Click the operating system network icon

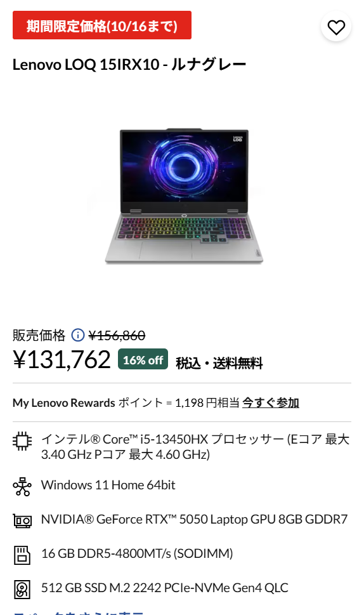tap(22, 486)
